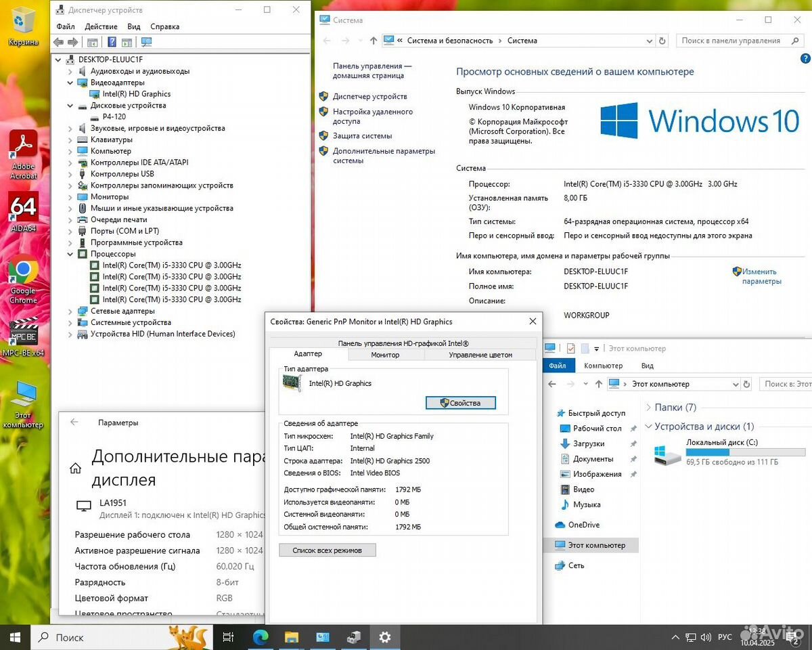Select Сеть in Explorer sidebar
The image size is (812, 650).
click(576, 565)
